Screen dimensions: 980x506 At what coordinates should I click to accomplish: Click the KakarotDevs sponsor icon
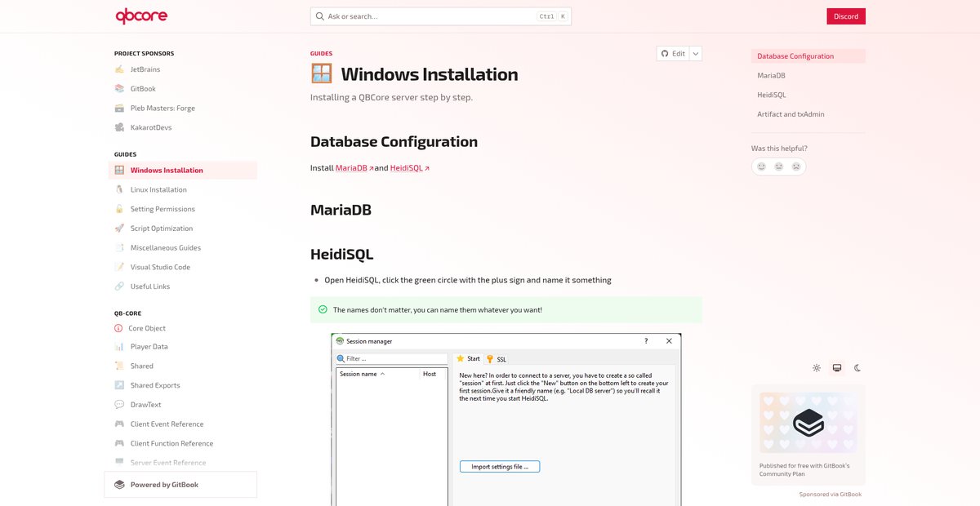click(x=119, y=127)
